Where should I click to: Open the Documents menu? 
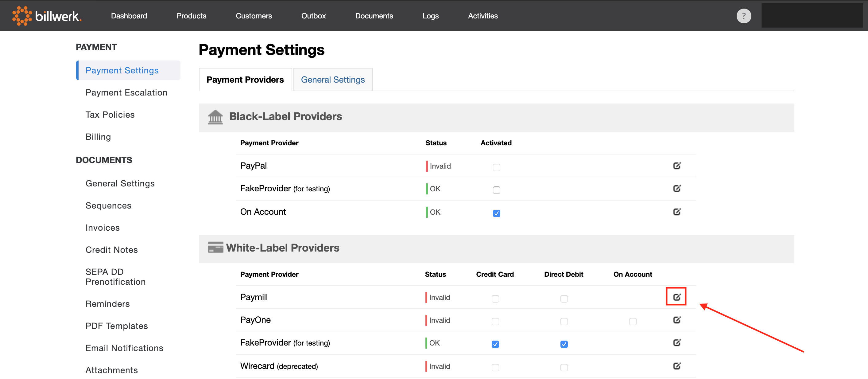374,16
